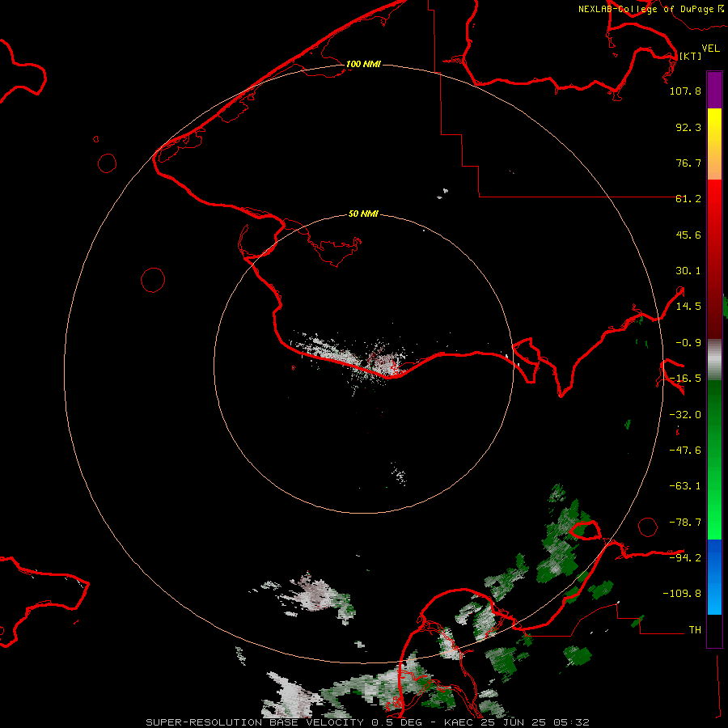Screen dimensions: 728x728
Task: Click the -78.7 value on velocity scale
Action: 685,523
